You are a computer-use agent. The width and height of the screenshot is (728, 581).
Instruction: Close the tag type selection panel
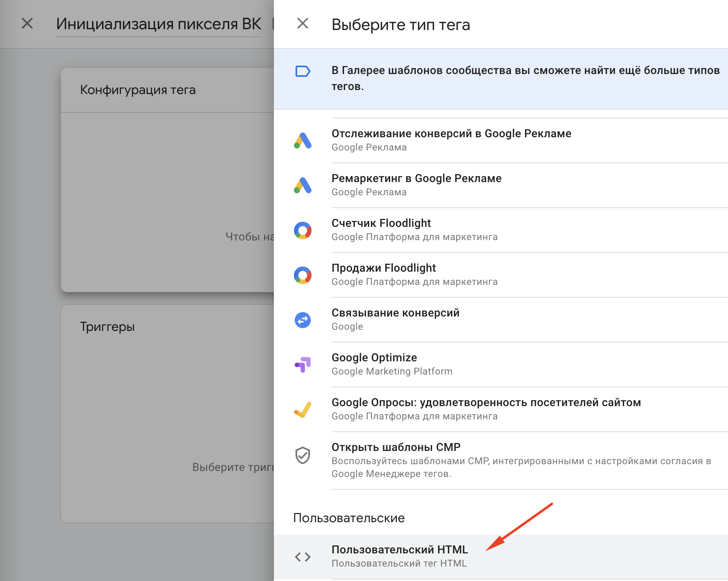[303, 24]
